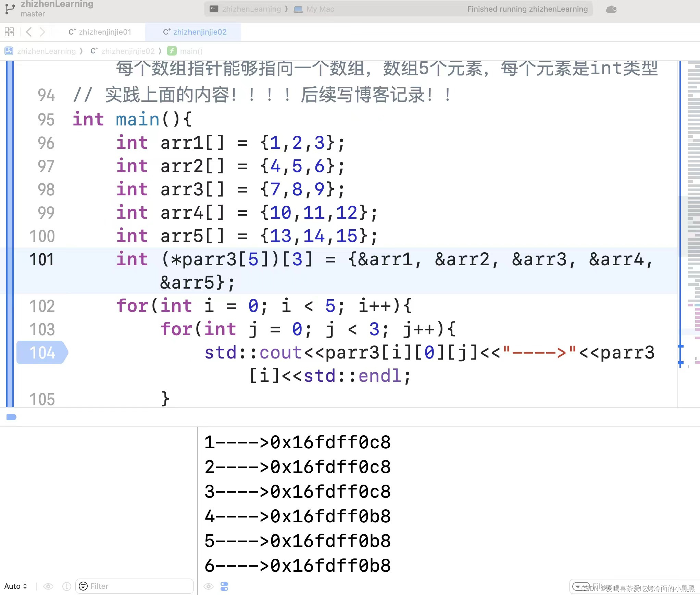This screenshot has height=595, width=700.
Task: Open the related items grid icon
Action: coord(9,32)
